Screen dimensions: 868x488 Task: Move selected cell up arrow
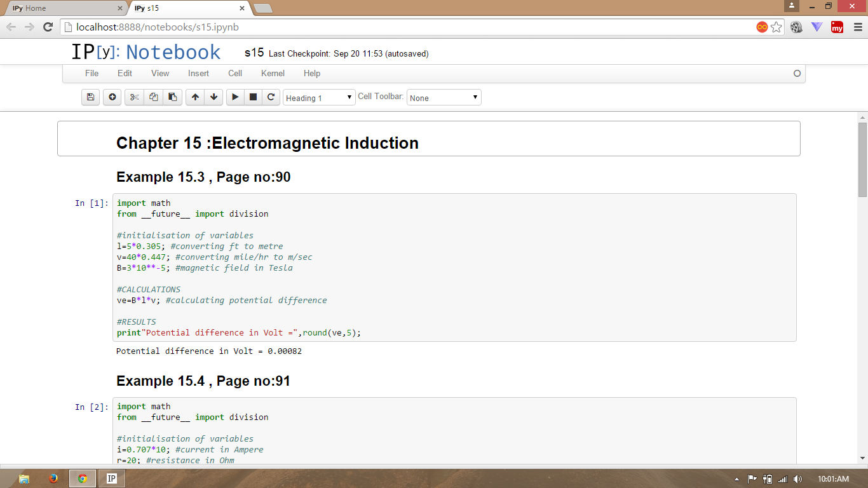click(195, 97)
